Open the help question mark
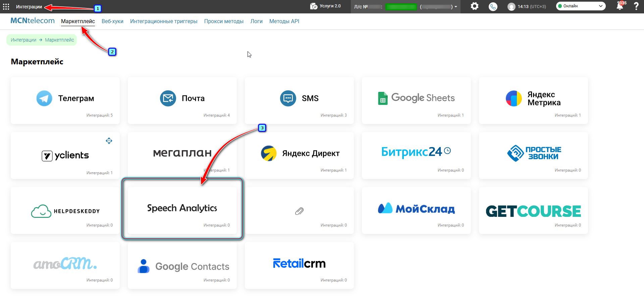This screenshot has width=644, height=308. tap(636, 6)
